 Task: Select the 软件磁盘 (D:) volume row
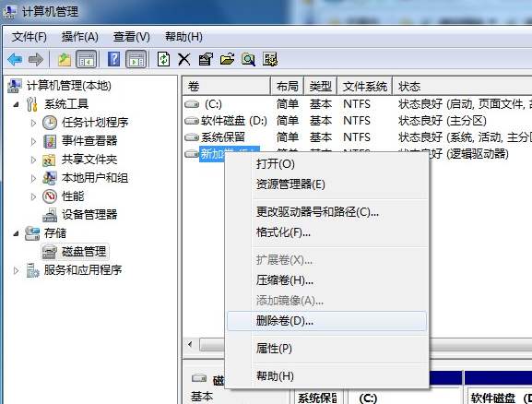click(x=358, y=121)
